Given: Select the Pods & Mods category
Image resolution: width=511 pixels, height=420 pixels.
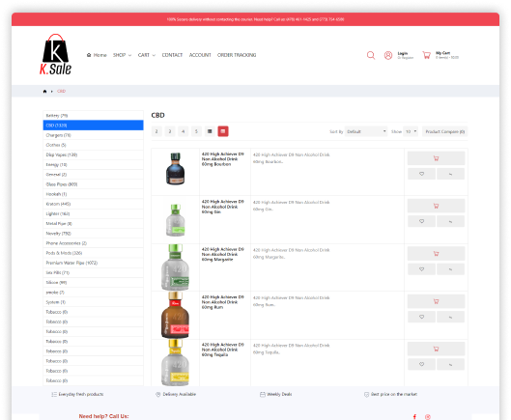Looking at the screenshot, I should [x=93, y=253].
